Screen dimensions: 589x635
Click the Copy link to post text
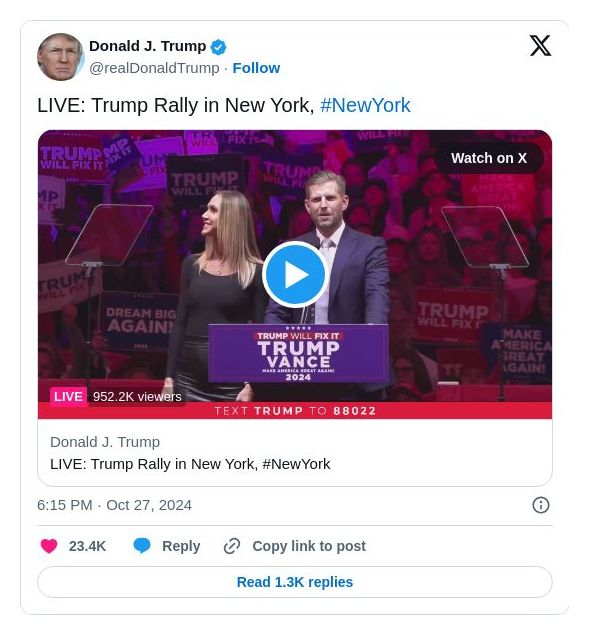click(309, 546)
